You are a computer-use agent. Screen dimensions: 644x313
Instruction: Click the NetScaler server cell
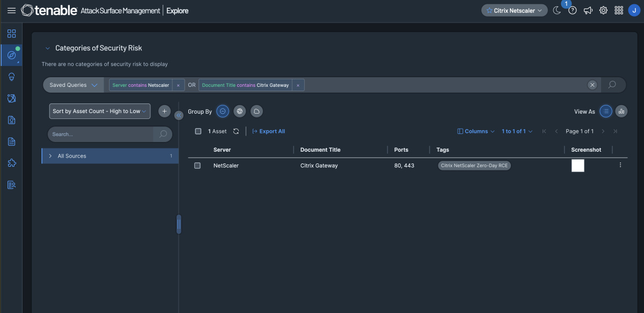coord(226,166)
